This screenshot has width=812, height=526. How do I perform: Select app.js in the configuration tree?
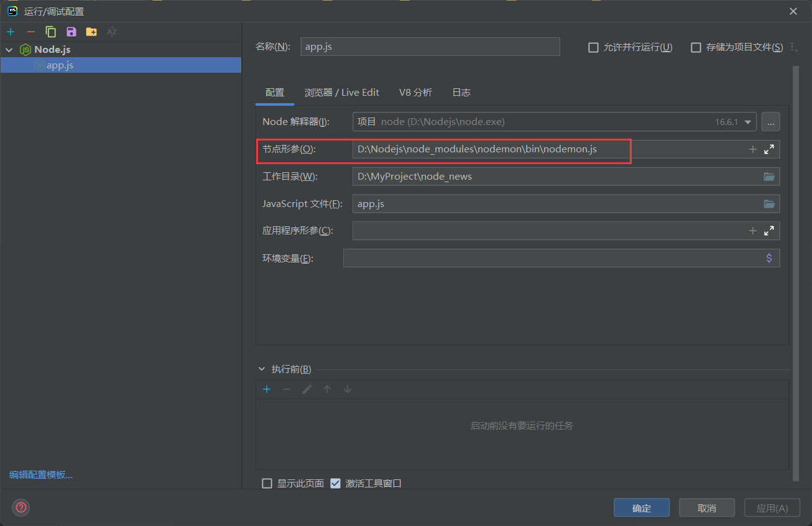[x=121, y=65]
